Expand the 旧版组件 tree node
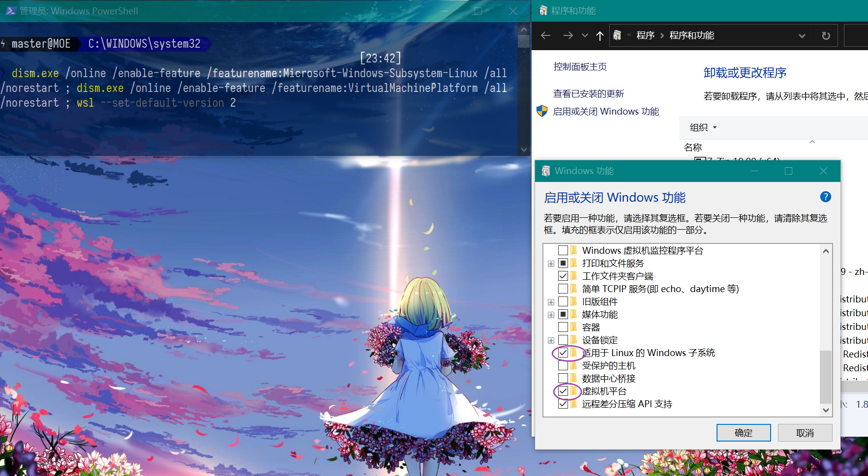868x476 pixels. (x=551, y=302)
